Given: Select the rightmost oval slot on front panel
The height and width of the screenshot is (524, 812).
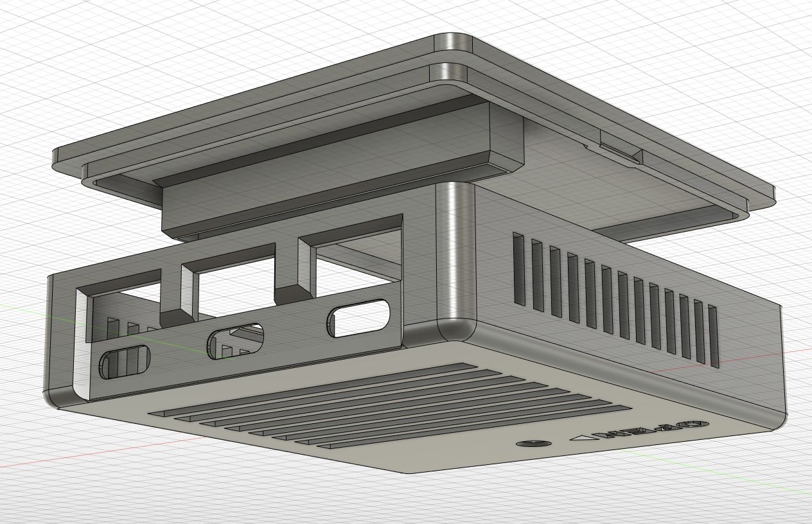Looking at the screenshot, I should (x=358, y=317).
